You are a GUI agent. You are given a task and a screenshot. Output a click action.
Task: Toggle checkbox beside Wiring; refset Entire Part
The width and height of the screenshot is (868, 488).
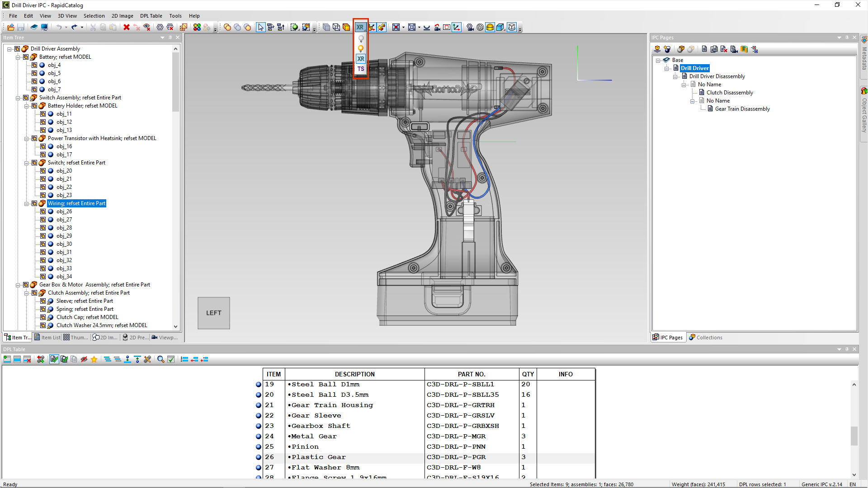coord(34,204)
